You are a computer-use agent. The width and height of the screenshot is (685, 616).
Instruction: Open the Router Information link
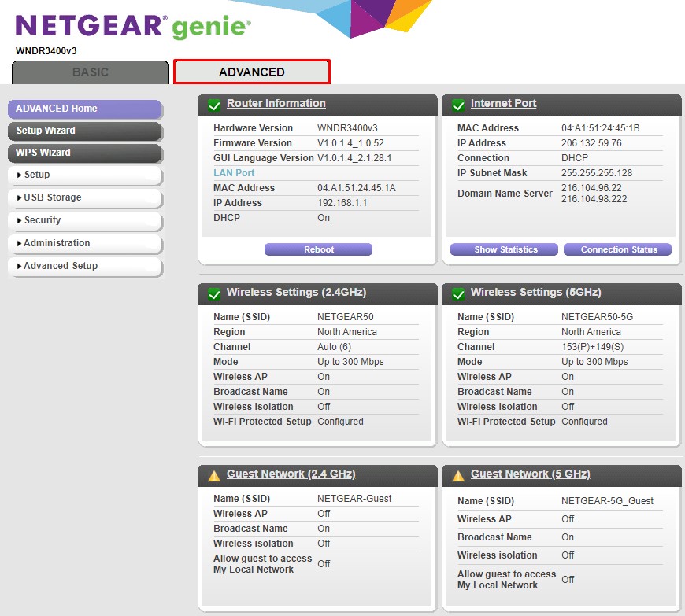[276, 104]
